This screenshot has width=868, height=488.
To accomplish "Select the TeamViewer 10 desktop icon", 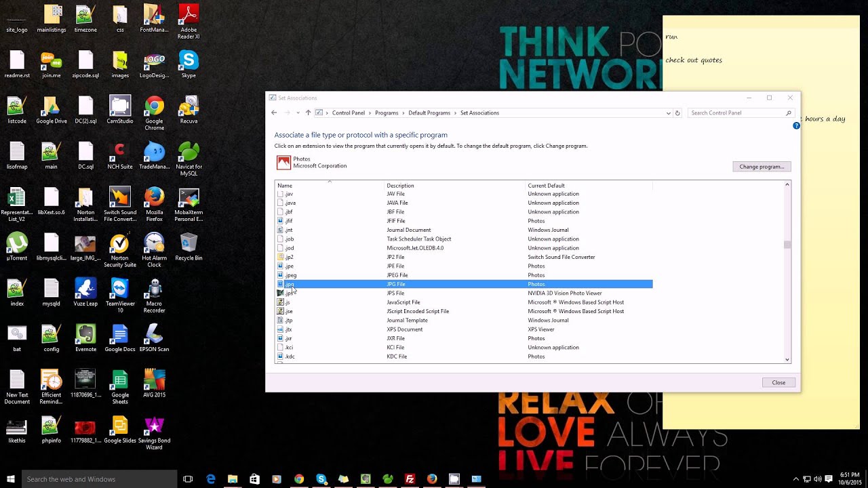I will click(x=120, y=296).
